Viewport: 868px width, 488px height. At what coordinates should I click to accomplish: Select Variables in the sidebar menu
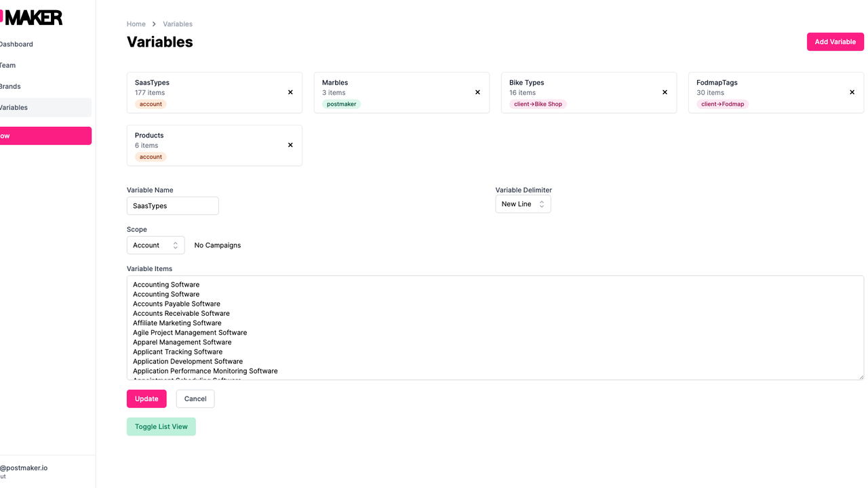[x=14, y=107]
